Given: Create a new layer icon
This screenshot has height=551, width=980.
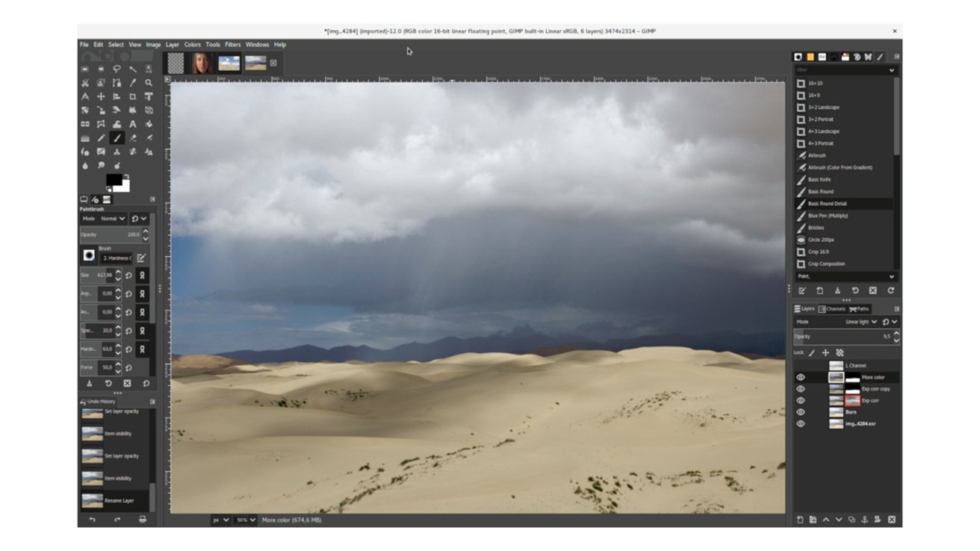Looking at the screenshot, I should [x=800, y=520].
